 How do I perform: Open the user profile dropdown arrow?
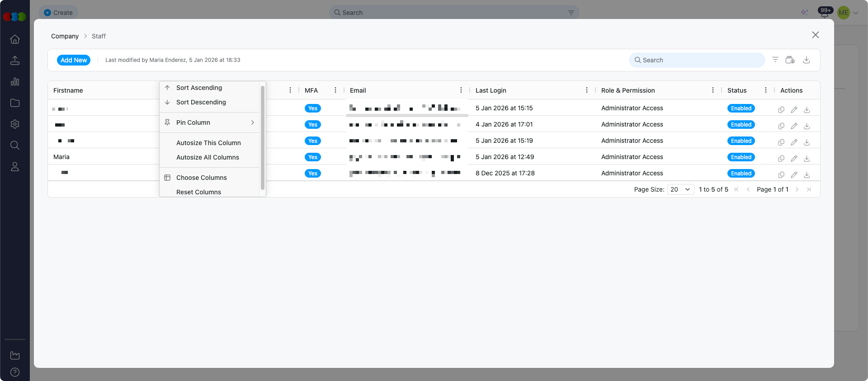(856, 13)
